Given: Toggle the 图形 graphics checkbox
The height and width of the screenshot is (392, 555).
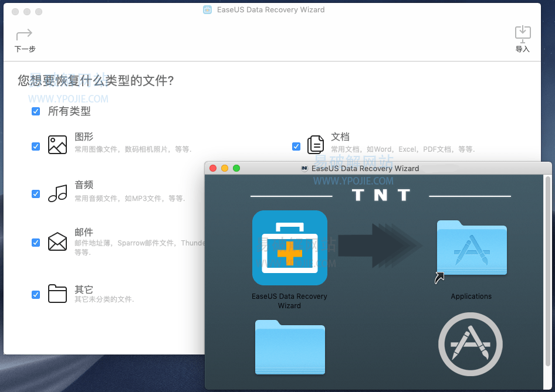Looking at the screenshot, I should click(36, 146).
